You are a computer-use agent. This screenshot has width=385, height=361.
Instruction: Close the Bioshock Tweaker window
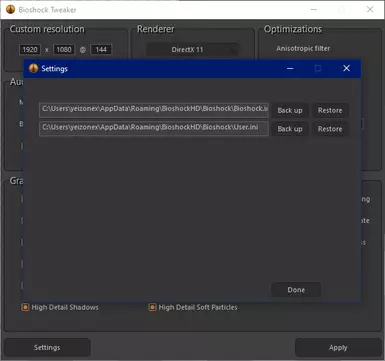(370, 9)
